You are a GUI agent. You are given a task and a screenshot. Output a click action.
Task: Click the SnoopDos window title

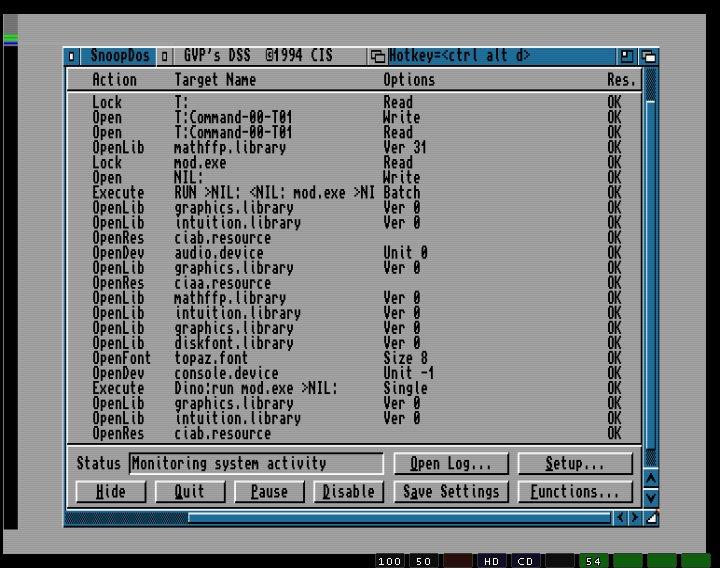point(119,56)
